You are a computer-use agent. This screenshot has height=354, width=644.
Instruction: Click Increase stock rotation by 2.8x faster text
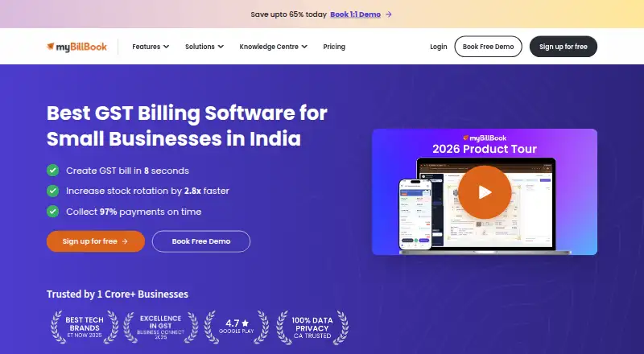click(147, 191)
